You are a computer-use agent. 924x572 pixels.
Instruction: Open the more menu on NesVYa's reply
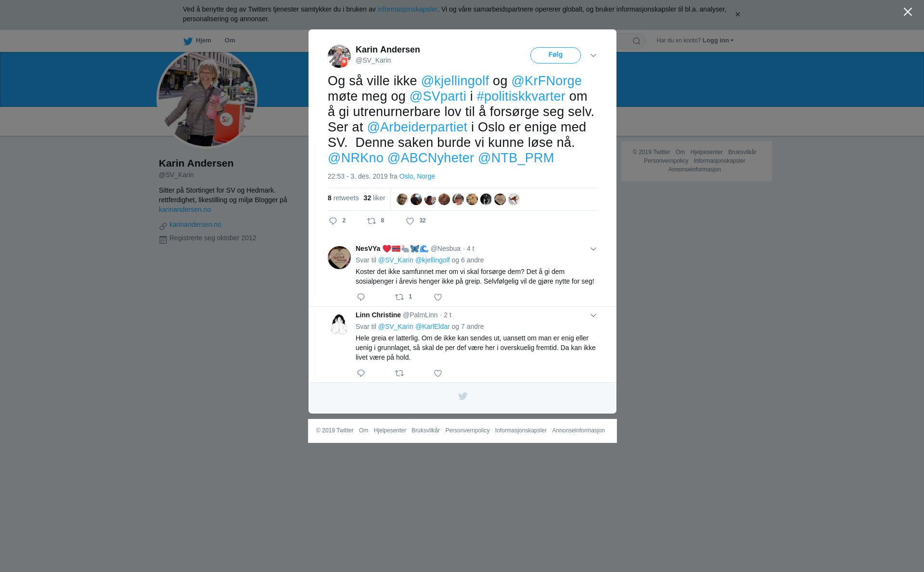(x=593, y=249)
